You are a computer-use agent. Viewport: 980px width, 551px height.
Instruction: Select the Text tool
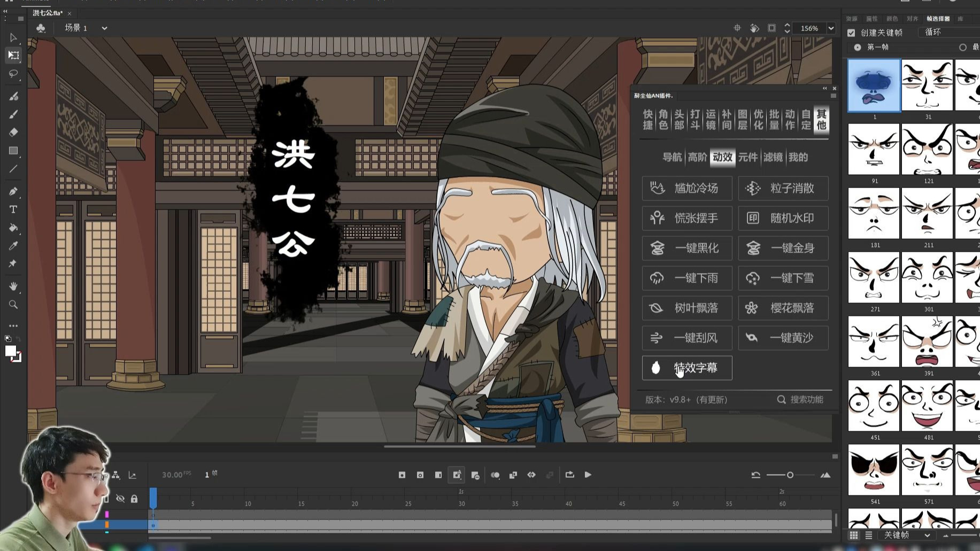coord(13,209)
